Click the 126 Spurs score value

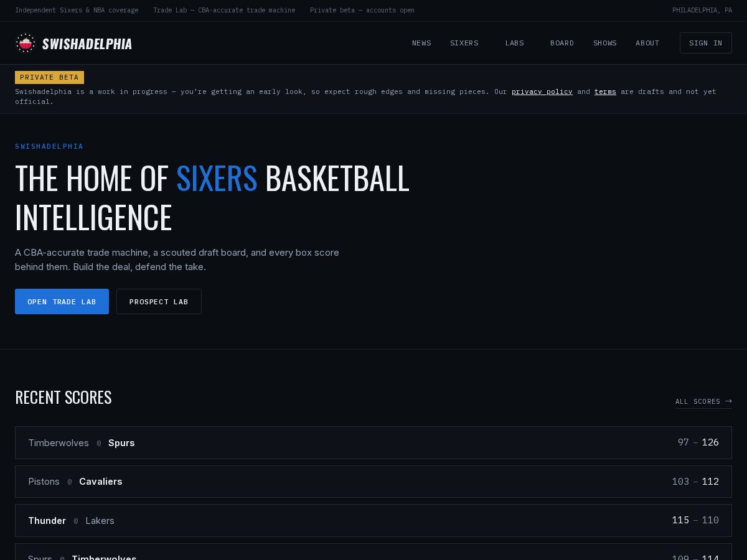point(710,442)
